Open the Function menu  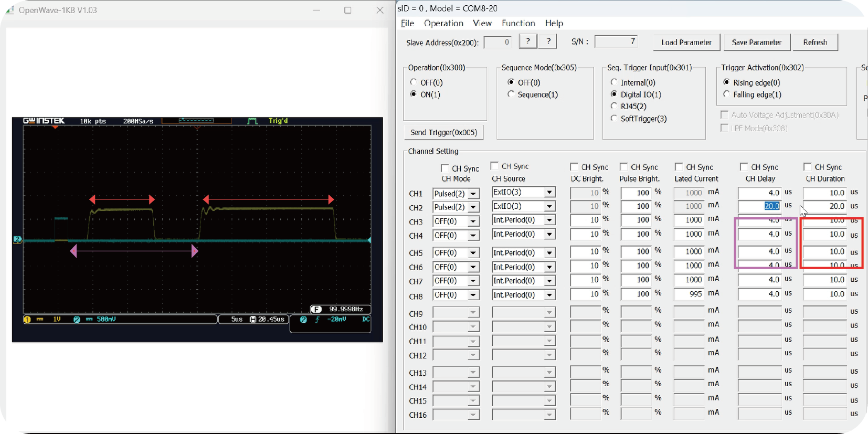(518, 23)
